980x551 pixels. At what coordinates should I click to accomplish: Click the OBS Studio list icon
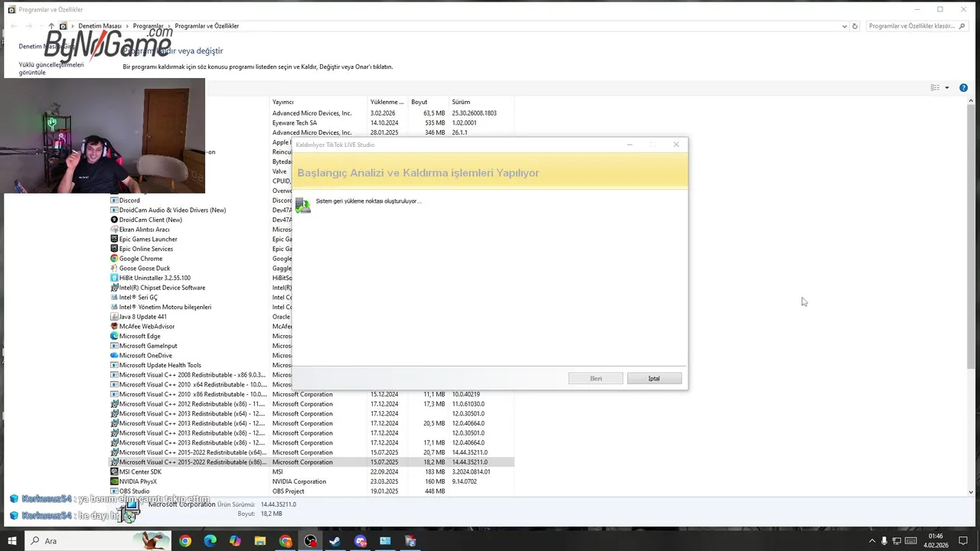tap(114, 491)
